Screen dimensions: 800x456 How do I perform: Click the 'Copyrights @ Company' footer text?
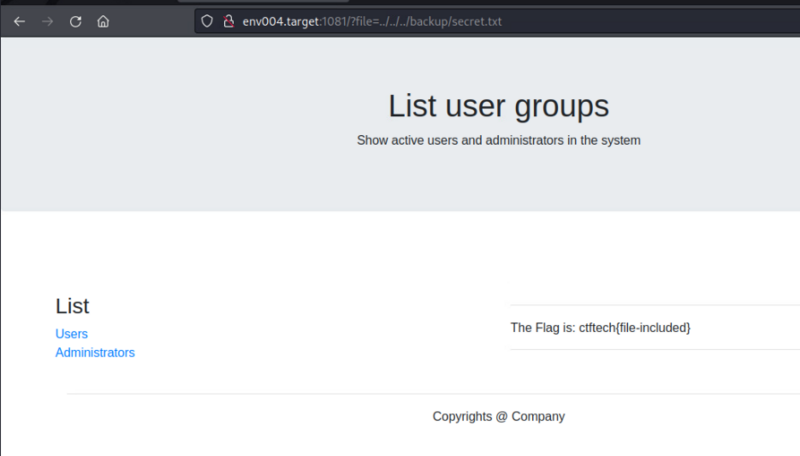(498, 416)
